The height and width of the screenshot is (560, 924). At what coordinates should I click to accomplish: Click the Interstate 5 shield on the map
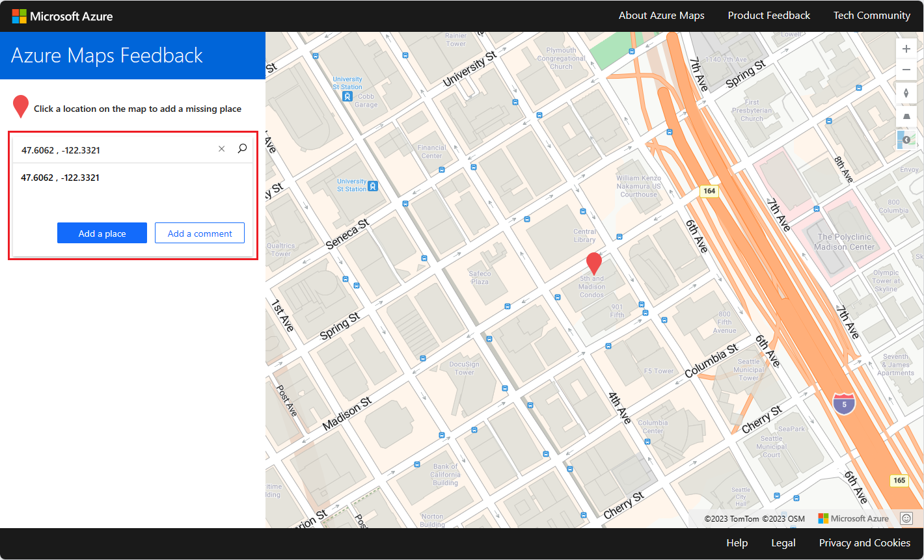[844, 404]
